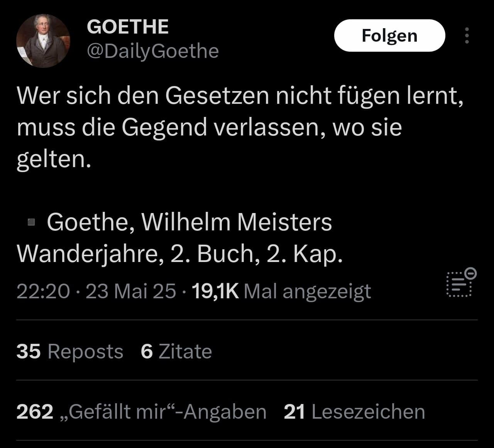The image size is (494, 448).
Task: Open the three-dot more options menu
Action: [467, 36]
